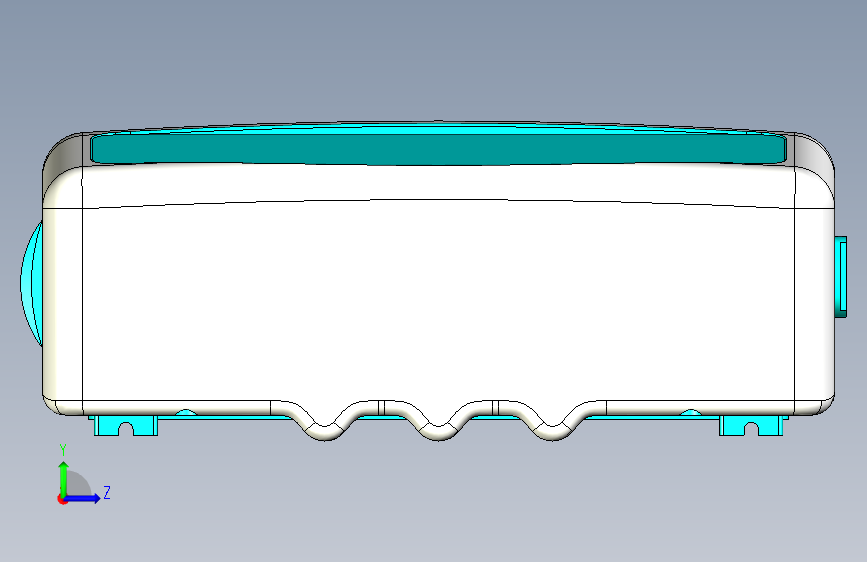The width and height of the screenshot is (867, 562).
Task: Click the 'Z' axis label
Action: click(107, 492)
